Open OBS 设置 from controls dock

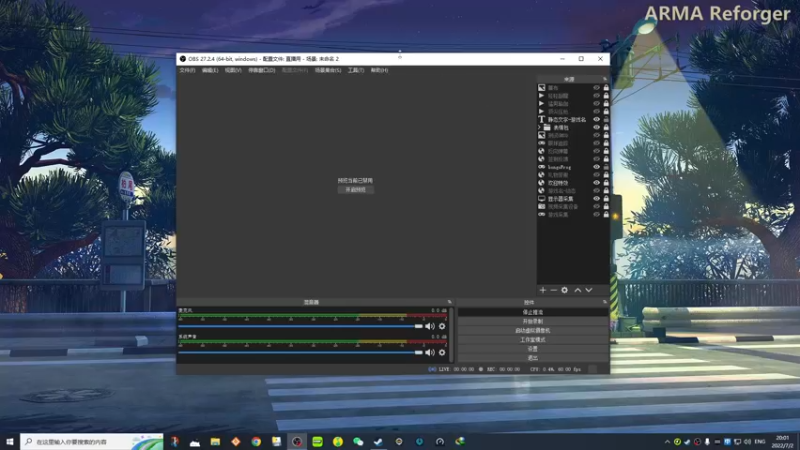[x=533, y=349]
